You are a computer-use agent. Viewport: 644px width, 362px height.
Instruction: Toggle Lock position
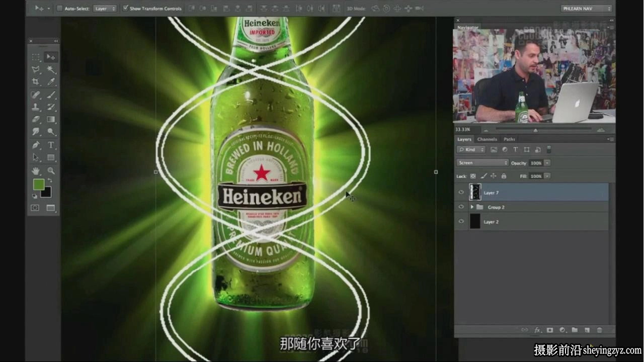pyautogui.click(x=494, y=176)
